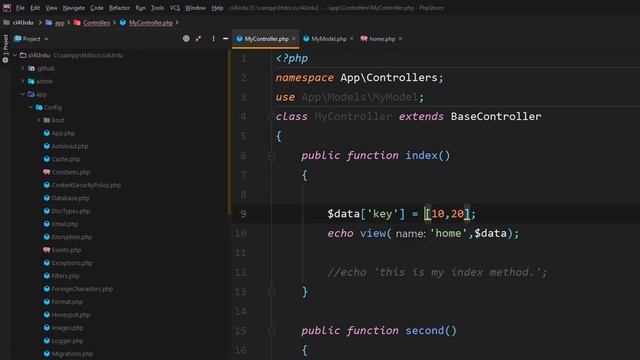This screenshot has height=360, width=640.
Task: Open the Help menu
Action: 217,8
